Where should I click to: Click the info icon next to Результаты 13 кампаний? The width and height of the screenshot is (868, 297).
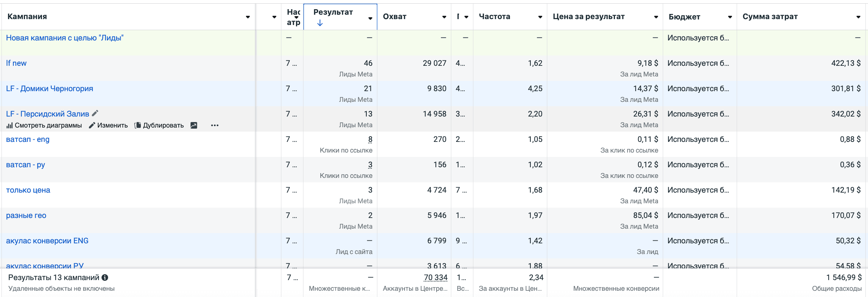pyautogui.click(x=105, y=278)
